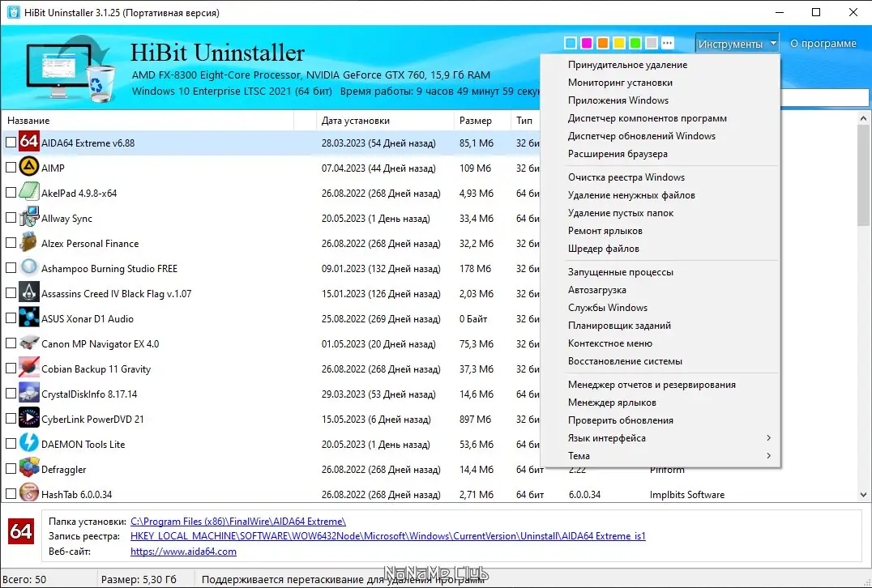The image size is (872, 588).
Task: Tick the AkelPad checkbox
Action: (x=11, y=192)
